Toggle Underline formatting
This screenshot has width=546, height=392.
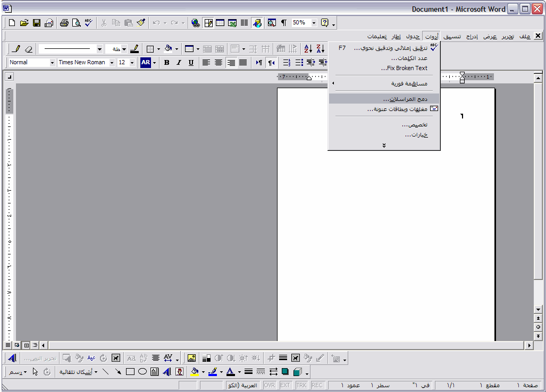click(x=191, y=63)
